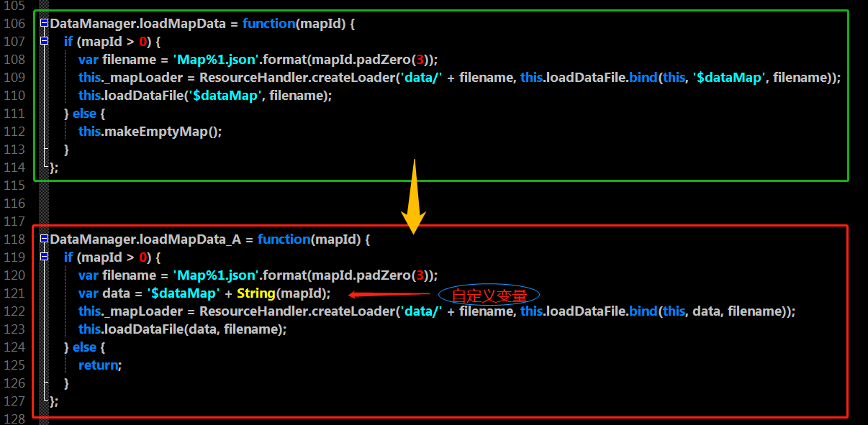Screen dimensions: 868x425
Task: Click line number 125 in the gutter
Action: [x=14, y=365]
